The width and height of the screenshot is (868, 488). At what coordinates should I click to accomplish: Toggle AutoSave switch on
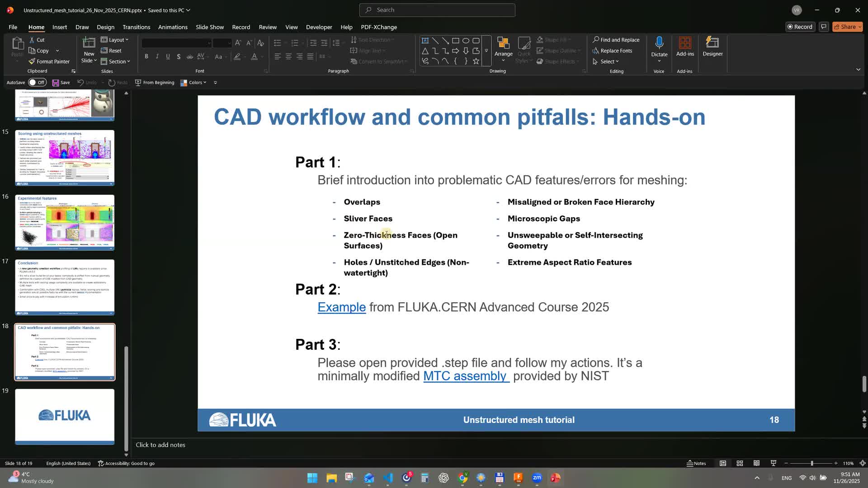pos(37,82)
